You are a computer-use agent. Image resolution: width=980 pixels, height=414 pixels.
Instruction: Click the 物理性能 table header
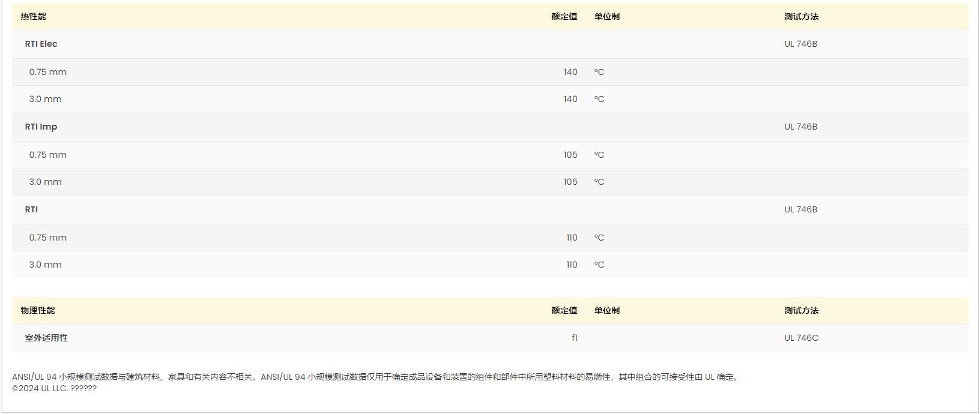click(37, 311)
